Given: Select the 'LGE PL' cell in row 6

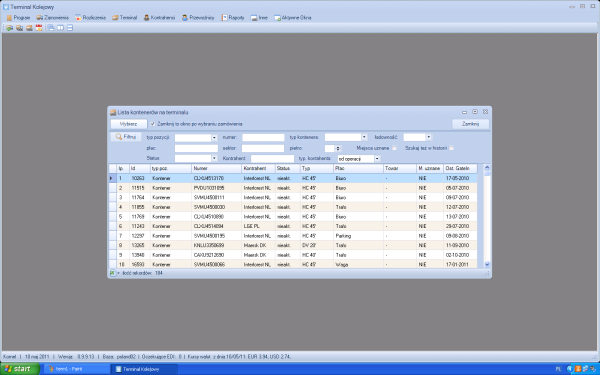Looking at the screenshot, I should (x=258, y=226).
